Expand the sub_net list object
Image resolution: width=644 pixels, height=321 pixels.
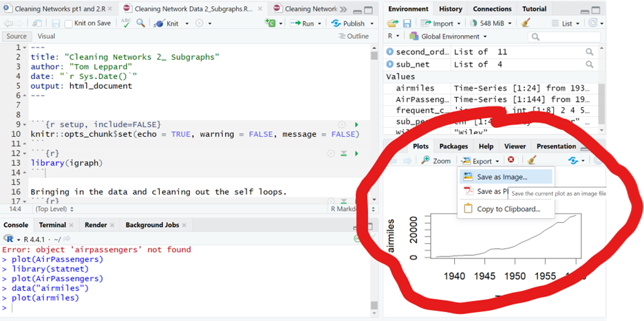click(x=389, y=65)
